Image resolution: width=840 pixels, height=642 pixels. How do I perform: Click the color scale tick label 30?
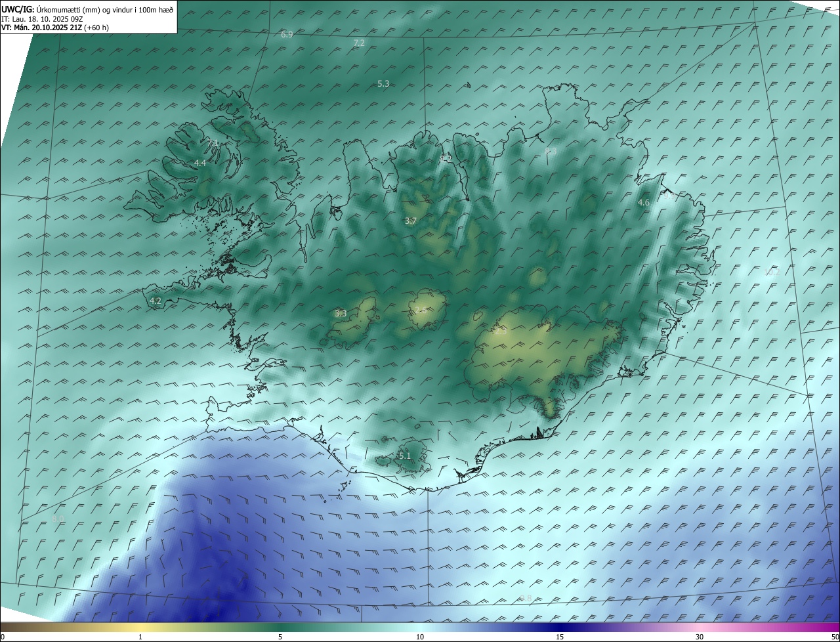pos(700,637)
